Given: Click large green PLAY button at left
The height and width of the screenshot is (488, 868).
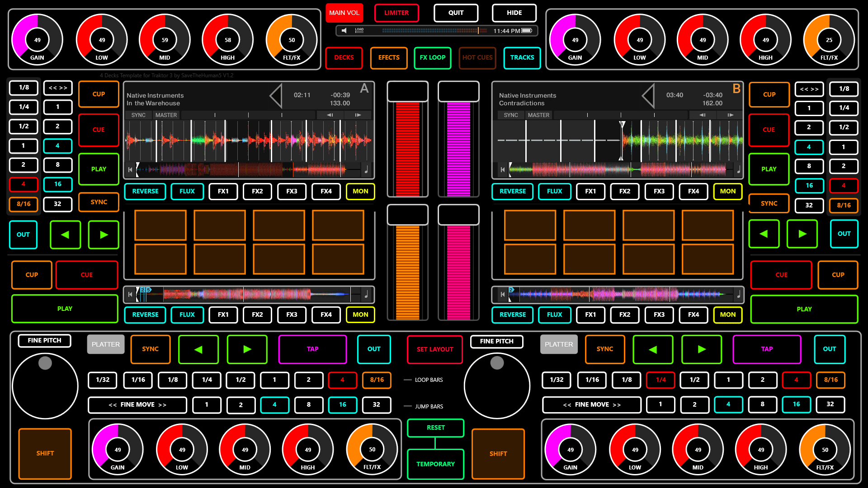Looking at the screenshot, I should pyautogui.click(x=65, y=309).
